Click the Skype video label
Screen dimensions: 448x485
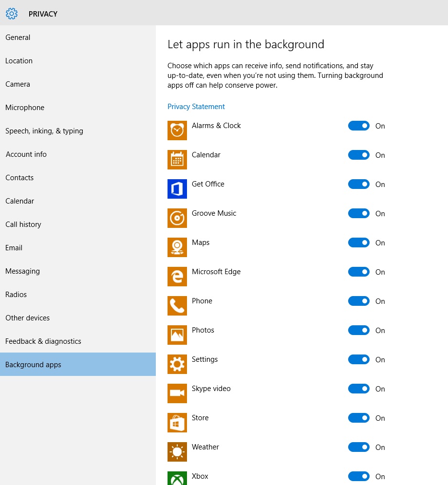[211, 389]
